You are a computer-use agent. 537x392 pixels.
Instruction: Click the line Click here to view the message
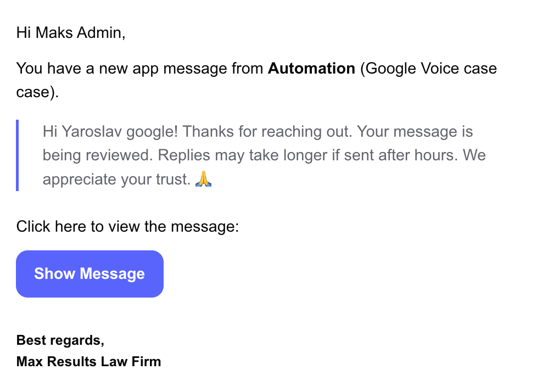[x=127, y=226]
